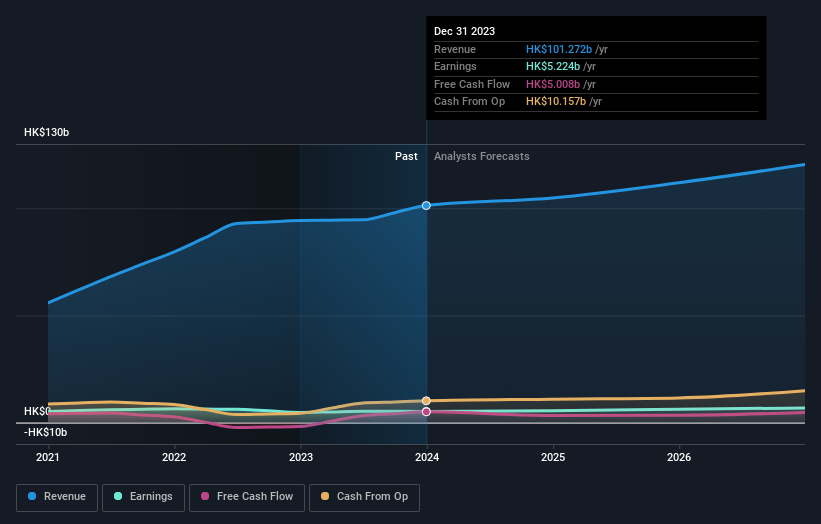Click the 2025 x-axis label
The height and width of the screenshot is (524, 821).
[553, 458]
